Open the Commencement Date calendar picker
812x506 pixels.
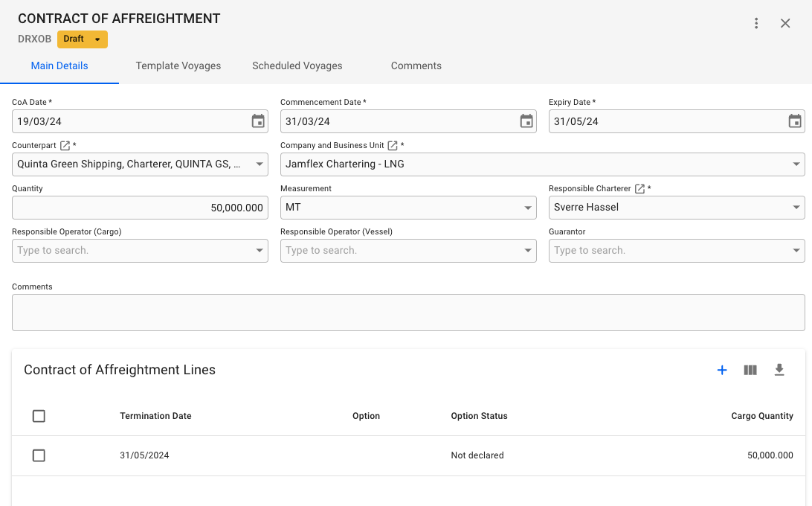point(526,121)
